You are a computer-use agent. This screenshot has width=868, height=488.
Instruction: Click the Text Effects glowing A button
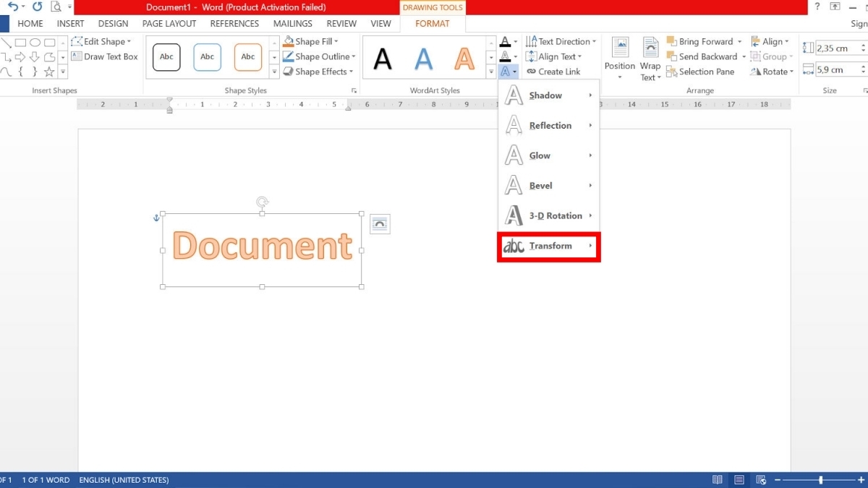coord(509,72)
